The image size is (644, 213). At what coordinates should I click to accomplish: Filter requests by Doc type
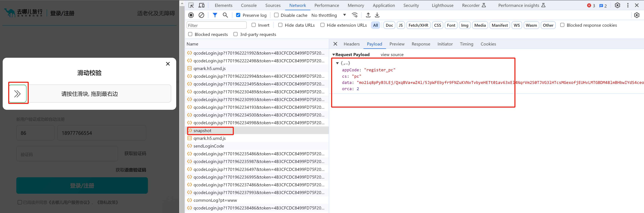pos(389,25)
